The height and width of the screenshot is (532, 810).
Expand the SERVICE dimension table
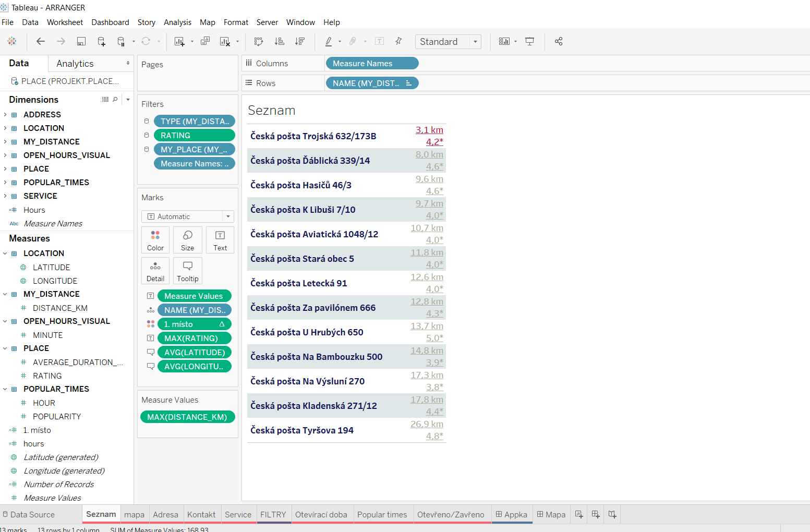[x=5, y=196]
